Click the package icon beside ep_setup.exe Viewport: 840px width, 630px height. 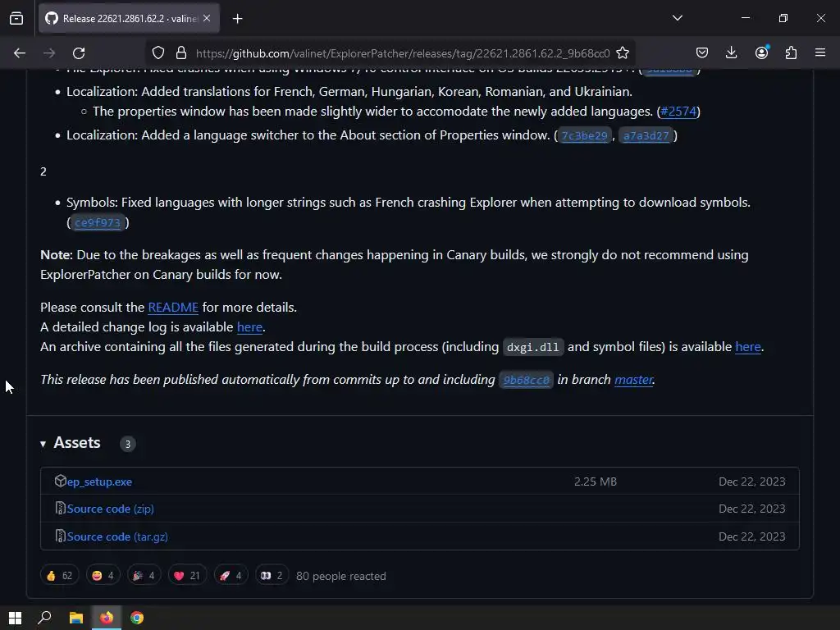60,481
